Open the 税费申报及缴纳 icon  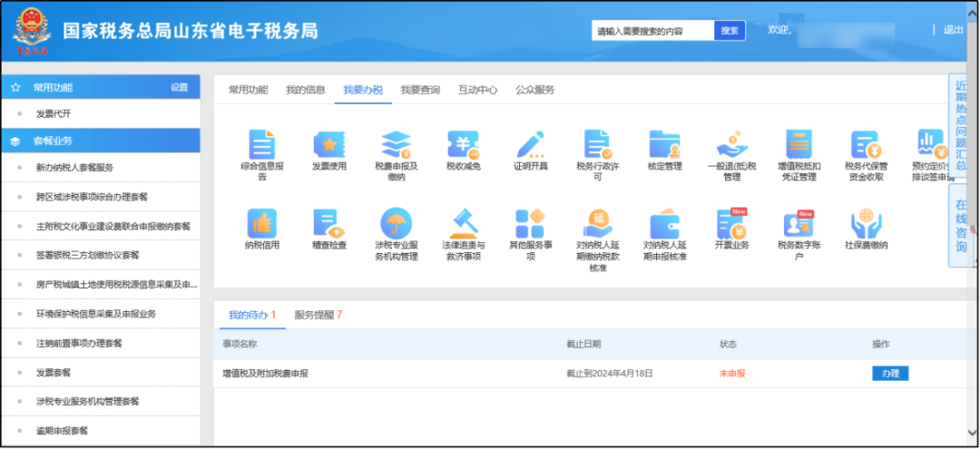[397, 144]
